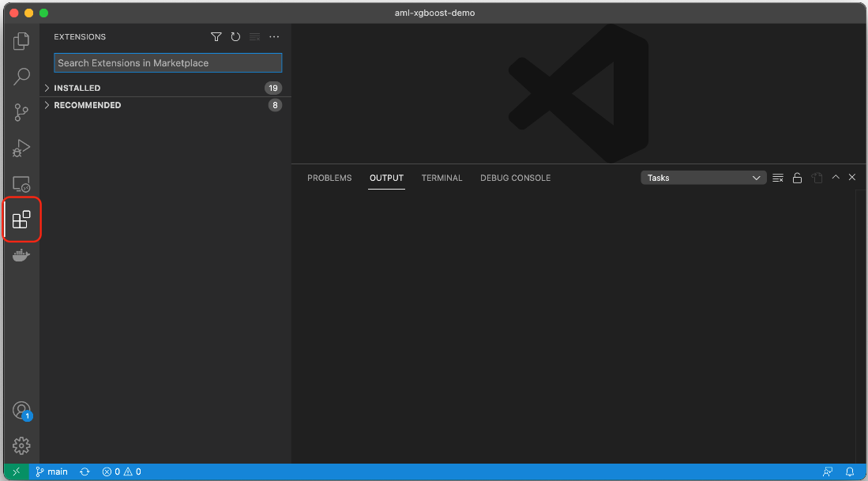Switch to the OUTPUT tab

tap(386, 178)
